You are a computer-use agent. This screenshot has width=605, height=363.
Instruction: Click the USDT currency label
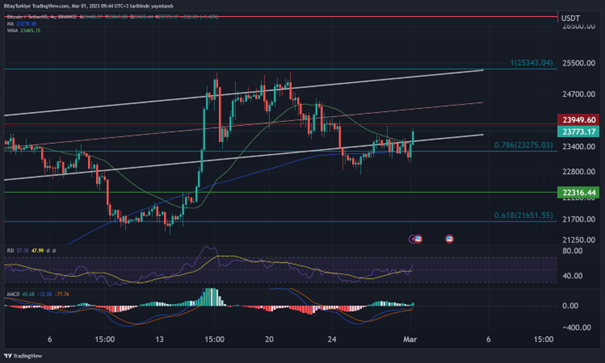(570, 18)
